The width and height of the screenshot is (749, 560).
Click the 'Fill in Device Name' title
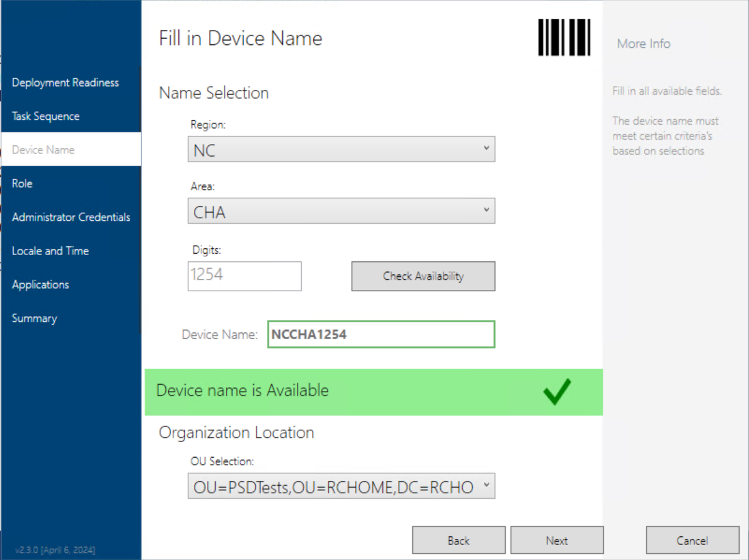[241, 39]
